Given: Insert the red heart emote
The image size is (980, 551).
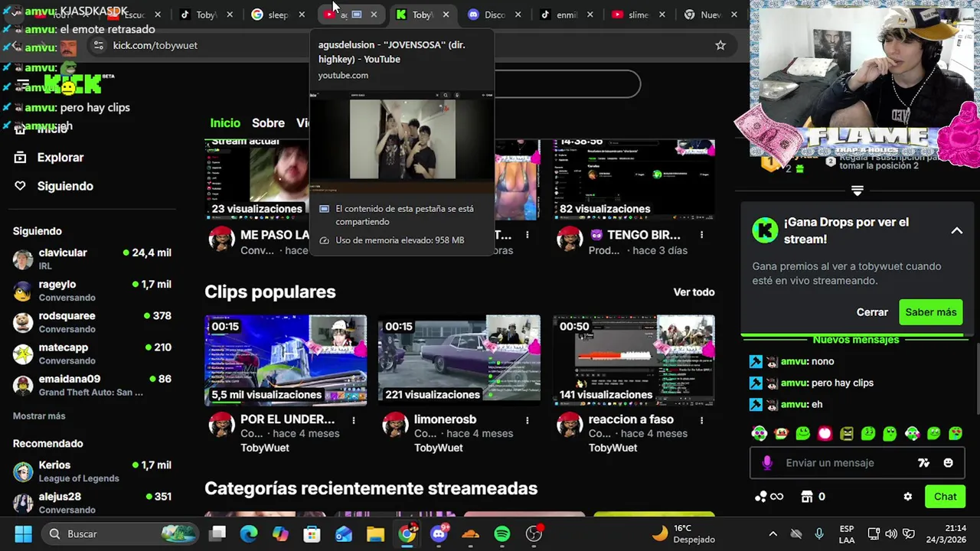Looking at the screenshot, I should pos(825,434).
